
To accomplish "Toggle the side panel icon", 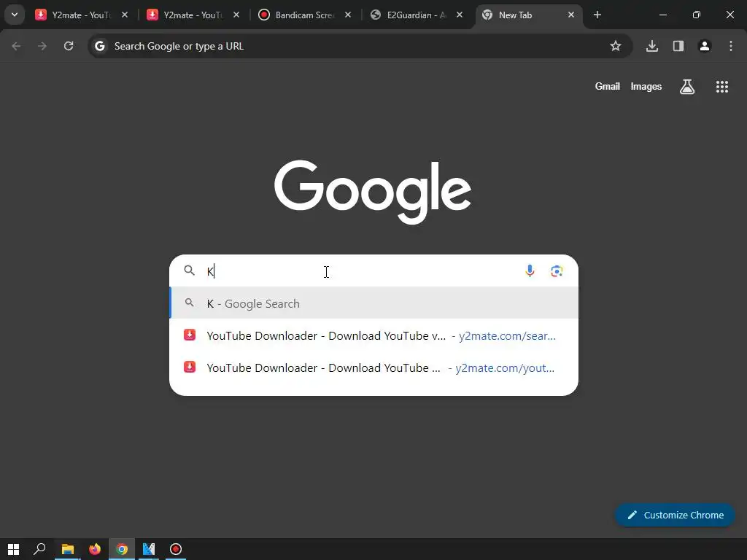I will click(x=678, y=46).
